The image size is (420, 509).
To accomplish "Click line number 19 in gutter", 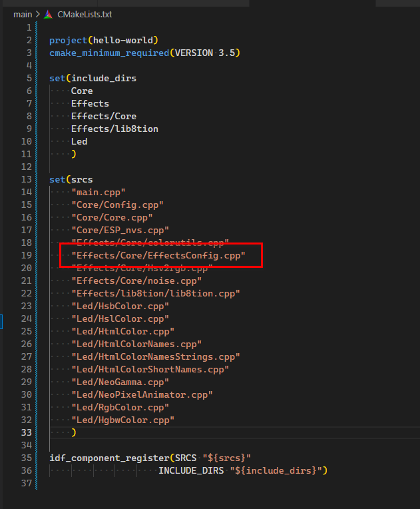I will pyautogui.click(x=27, y=255).
